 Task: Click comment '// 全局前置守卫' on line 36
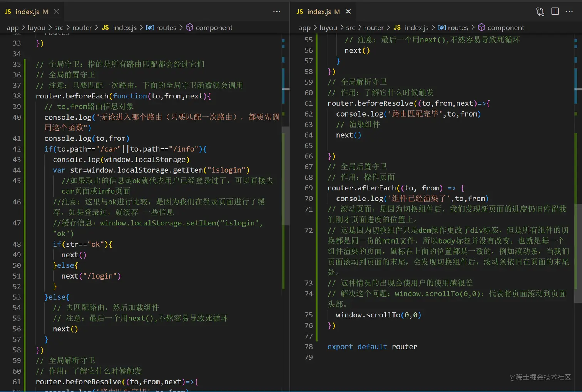point(65,75)
